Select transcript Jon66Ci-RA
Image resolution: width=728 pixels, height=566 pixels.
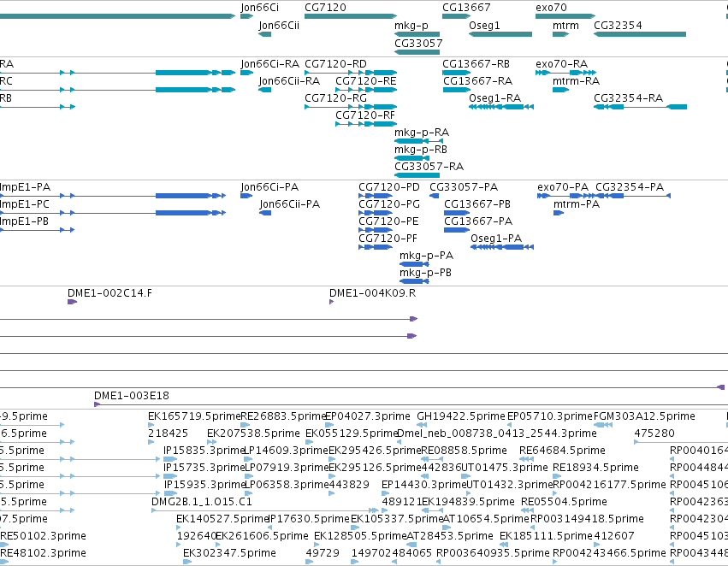[246, 73]
